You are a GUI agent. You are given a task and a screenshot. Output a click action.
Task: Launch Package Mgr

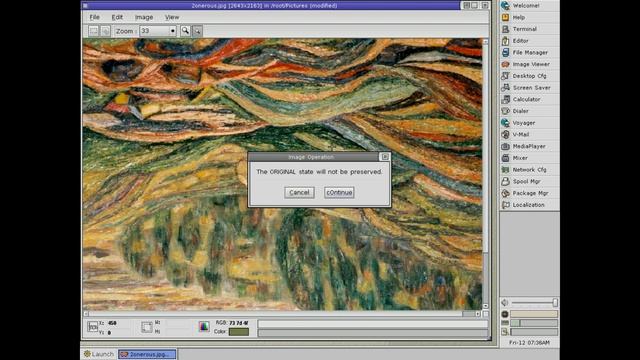[x=529, y=193]
